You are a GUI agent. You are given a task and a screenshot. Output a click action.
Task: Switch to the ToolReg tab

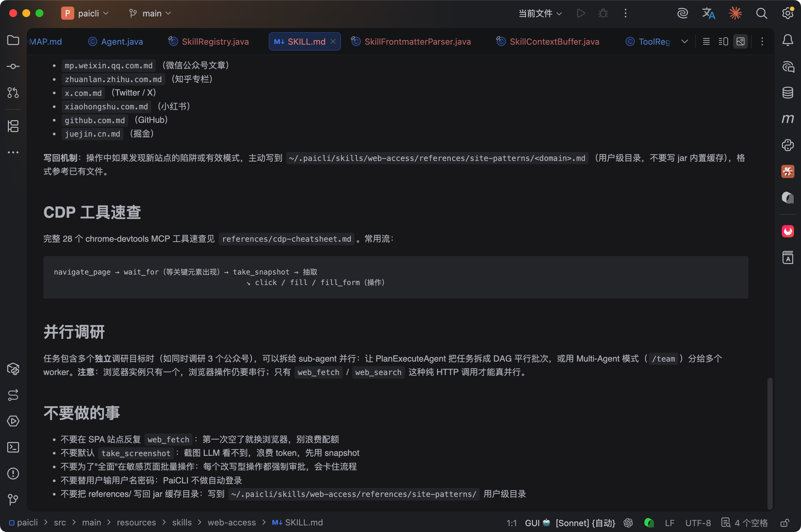coord(648,41)
